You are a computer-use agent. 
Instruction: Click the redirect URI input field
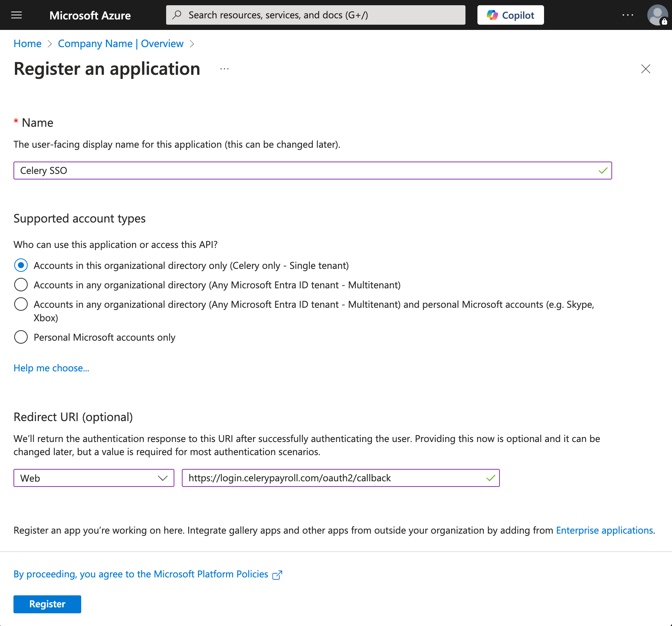click(x=340, y=478)
